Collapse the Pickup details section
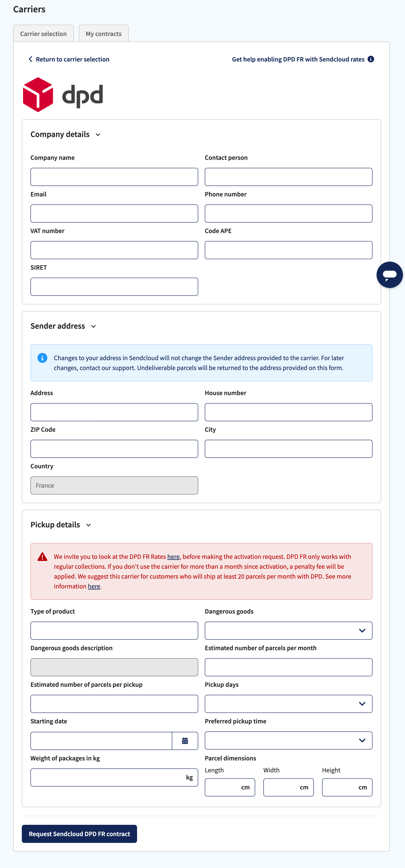This screenshot has width=405, height=868. tap(89, 525)
